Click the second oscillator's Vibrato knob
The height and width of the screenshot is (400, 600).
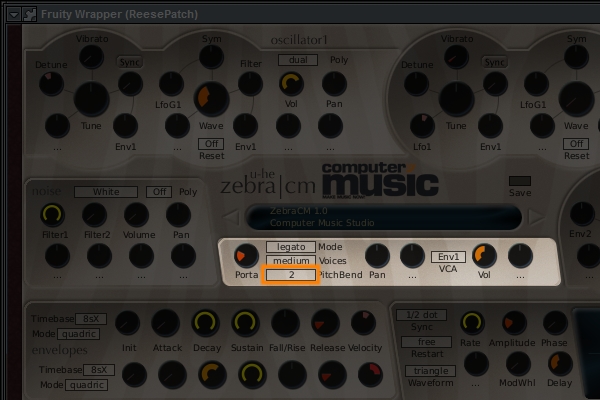click(x=456, y=57)
